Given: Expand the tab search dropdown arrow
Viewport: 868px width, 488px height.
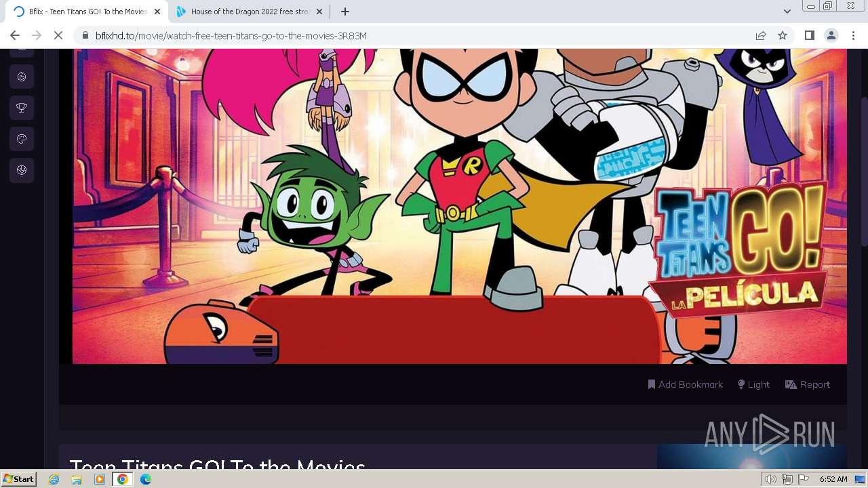Looking at the screenshot, I should click(x=787, y=12).
